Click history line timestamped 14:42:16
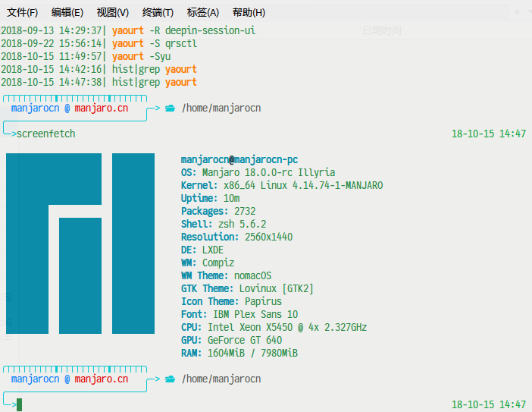 99,69
